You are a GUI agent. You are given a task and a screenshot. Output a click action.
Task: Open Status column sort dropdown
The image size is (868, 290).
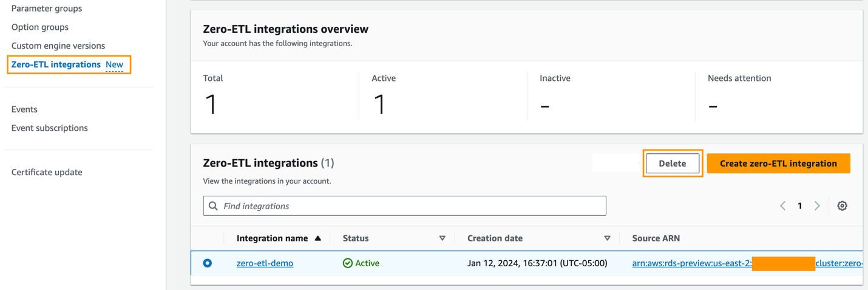coord(442,238)
